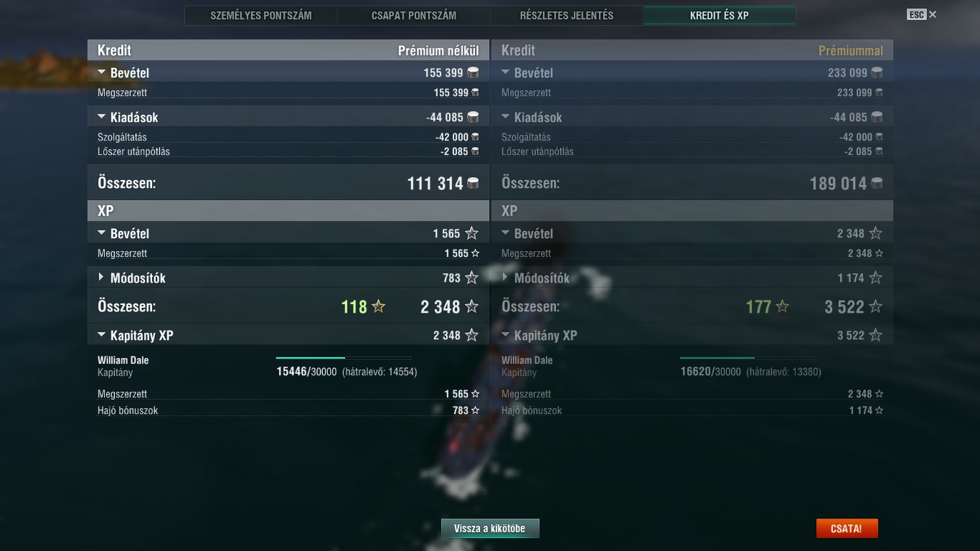Click the coin icon next to Szolgáltatás -42 000
Screen dimensions: 980x551
click(475, 137)
